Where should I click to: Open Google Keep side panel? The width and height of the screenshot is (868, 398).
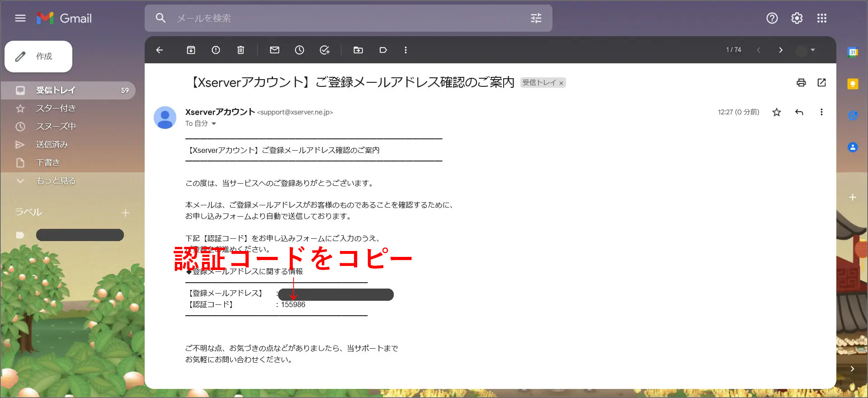point(853,84)
